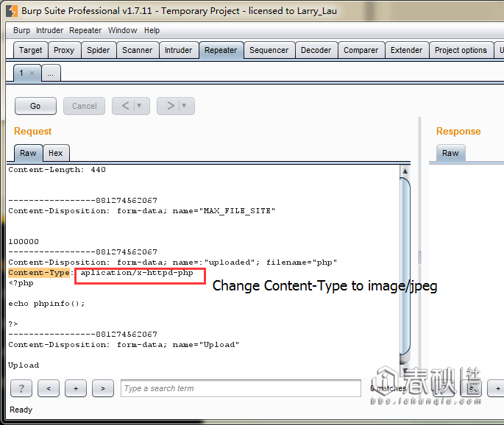Switch to the Intruder tool tab

tap(178, 50)
